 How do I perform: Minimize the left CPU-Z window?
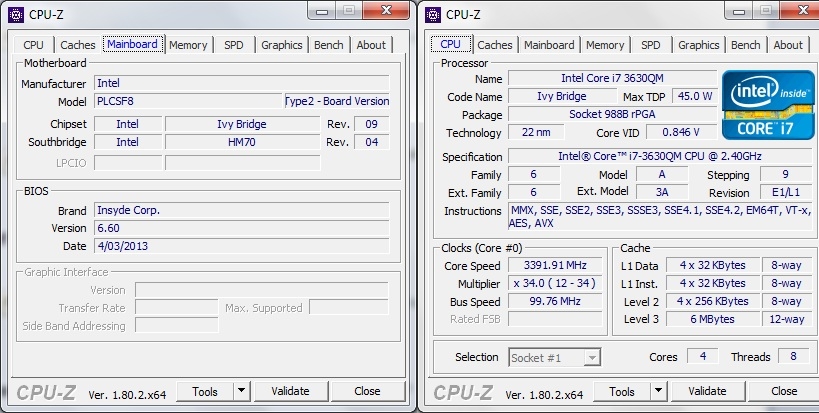pyautogui.click(x=322, y=11)
